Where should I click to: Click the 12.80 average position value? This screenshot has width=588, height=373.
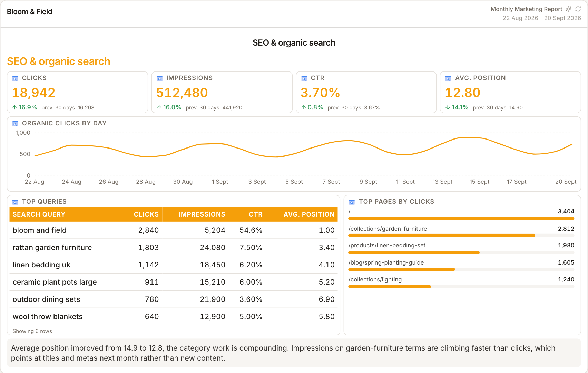(x=462, y=93)
